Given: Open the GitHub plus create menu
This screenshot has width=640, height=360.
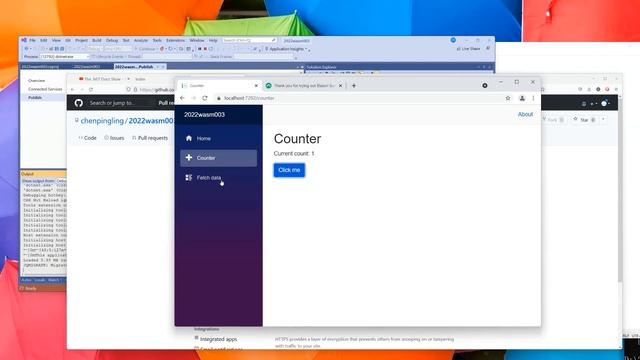Looking at the screenshot, I should 593,104.
